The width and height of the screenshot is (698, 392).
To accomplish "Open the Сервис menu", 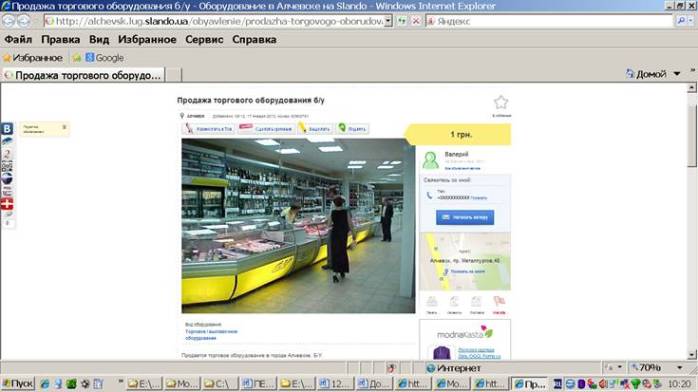I will tap(204, 40).
